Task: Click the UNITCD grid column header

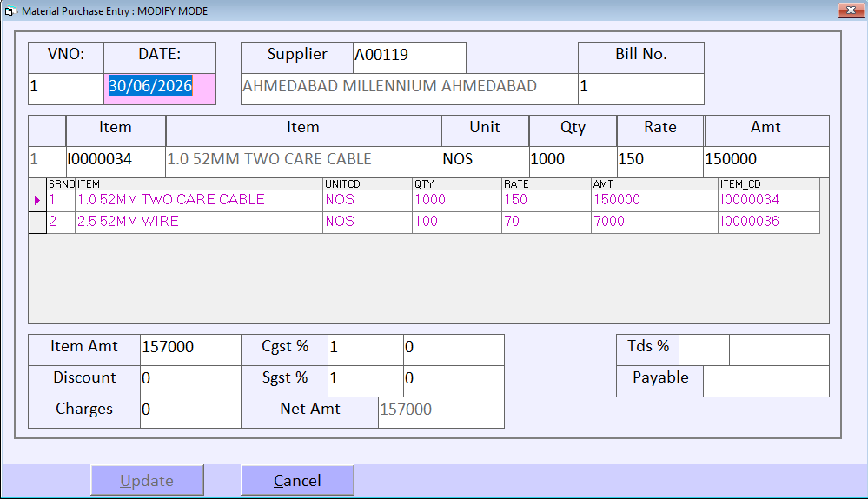Action: click(368, 184)
